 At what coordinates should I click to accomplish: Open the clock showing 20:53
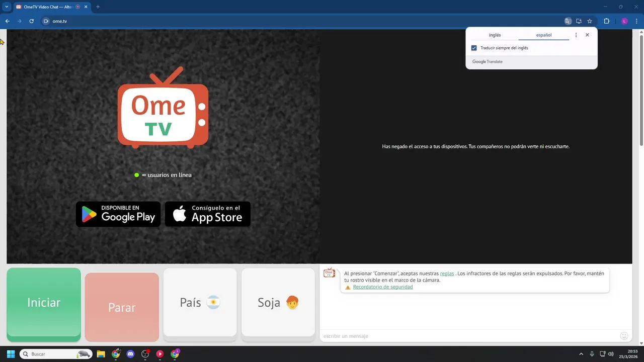coord(628,354)
